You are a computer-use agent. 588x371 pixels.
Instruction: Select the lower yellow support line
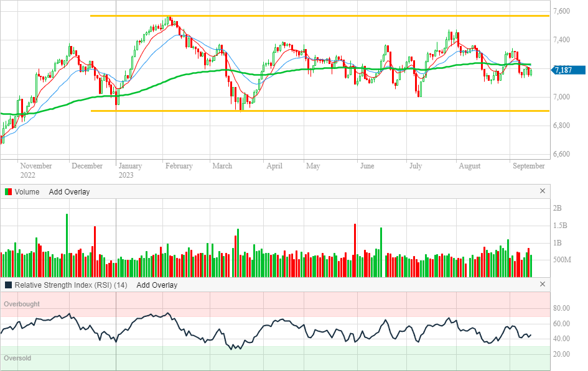pyautogui.click(x=311, y=111)
